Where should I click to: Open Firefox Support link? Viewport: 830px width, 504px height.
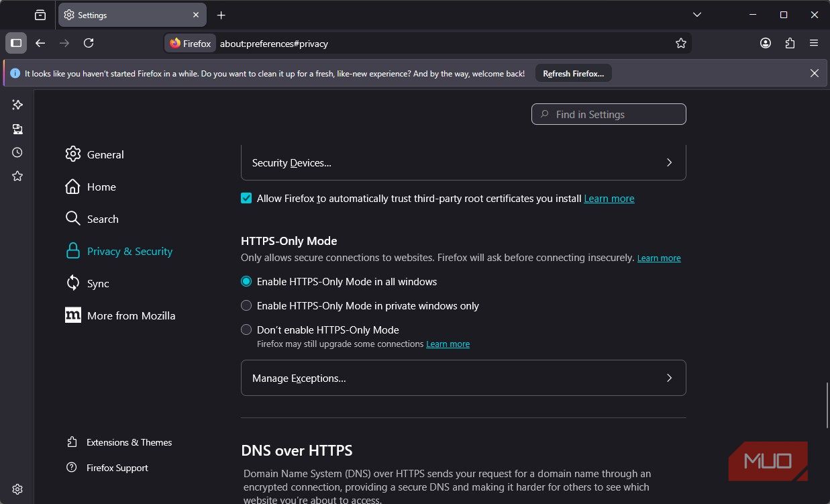pos(107,468)
